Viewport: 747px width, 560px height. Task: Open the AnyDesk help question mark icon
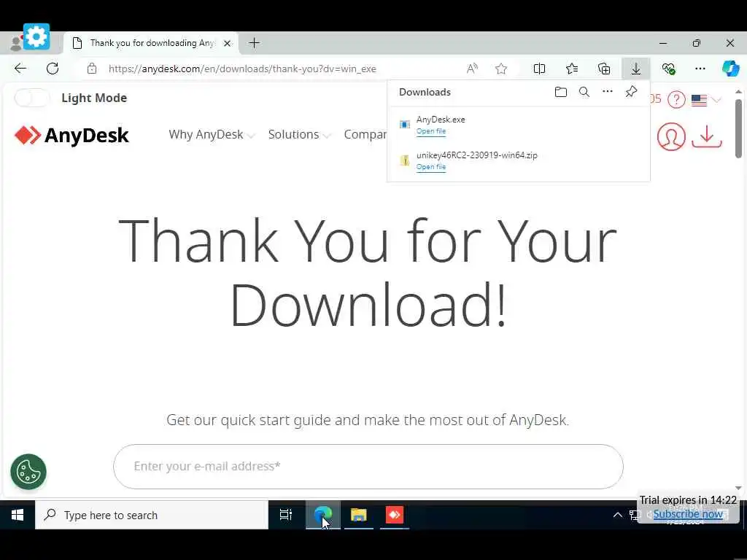(676, 99)
